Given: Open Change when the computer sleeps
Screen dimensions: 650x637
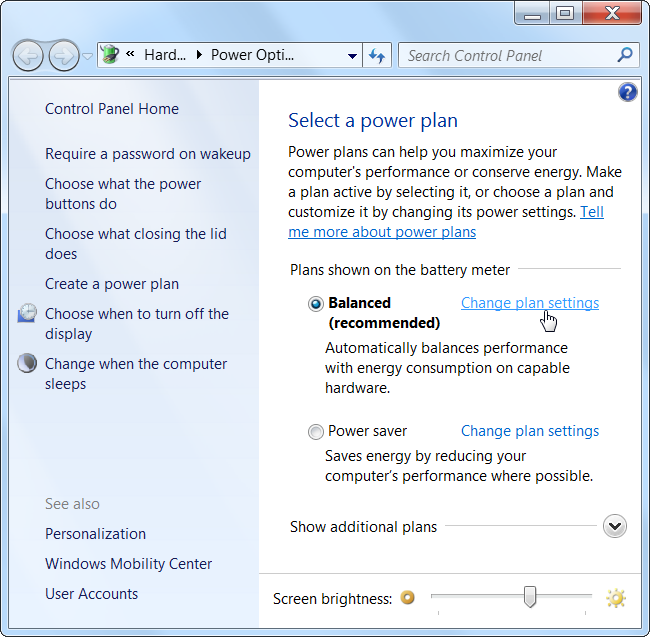Looking at the screenshot, I should point(136,374).
